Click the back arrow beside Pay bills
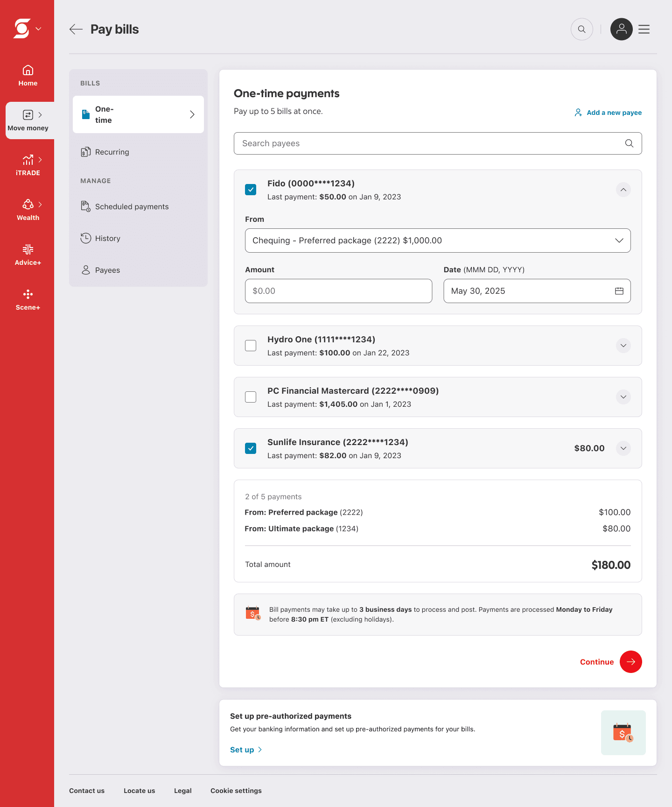This screenshot has height=807, width=672. (76, 29)
